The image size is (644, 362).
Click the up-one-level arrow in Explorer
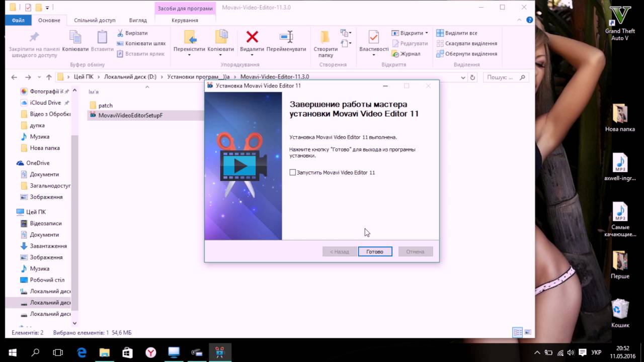click(x=49, y=77)
